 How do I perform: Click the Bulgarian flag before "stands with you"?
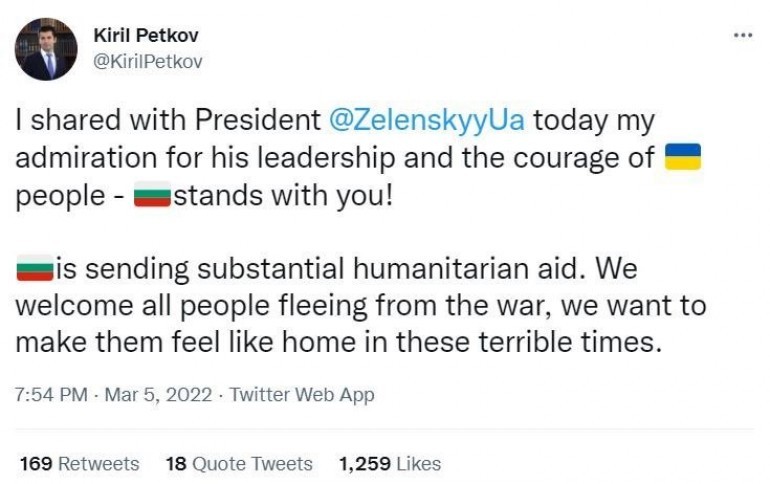pos(152,194)
